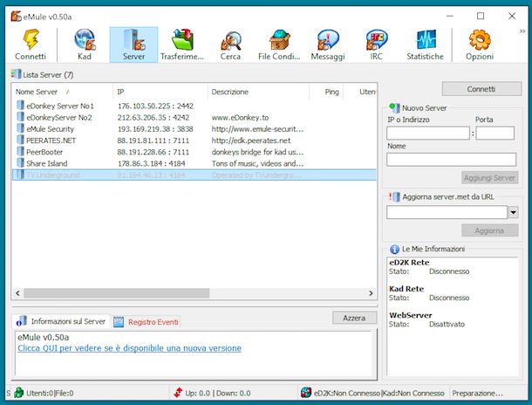Click the eDonkeyServer No2 row icon
Image resolution: width=532 pixels, height=405 pixels.
click(20, 117)
